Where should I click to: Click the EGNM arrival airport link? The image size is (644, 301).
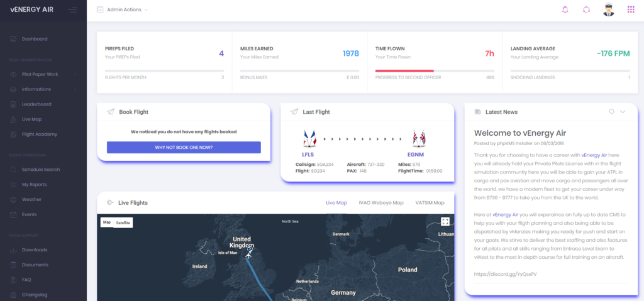coord(416,155)
